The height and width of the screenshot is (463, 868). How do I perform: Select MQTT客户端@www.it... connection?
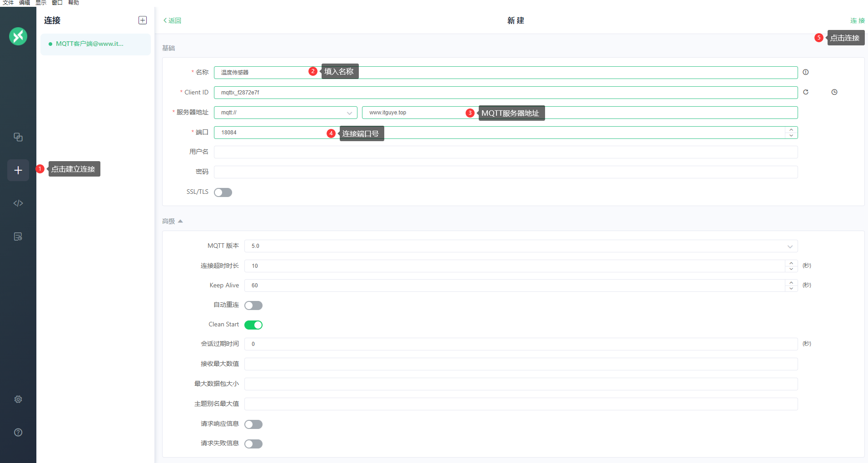[95, 44]
